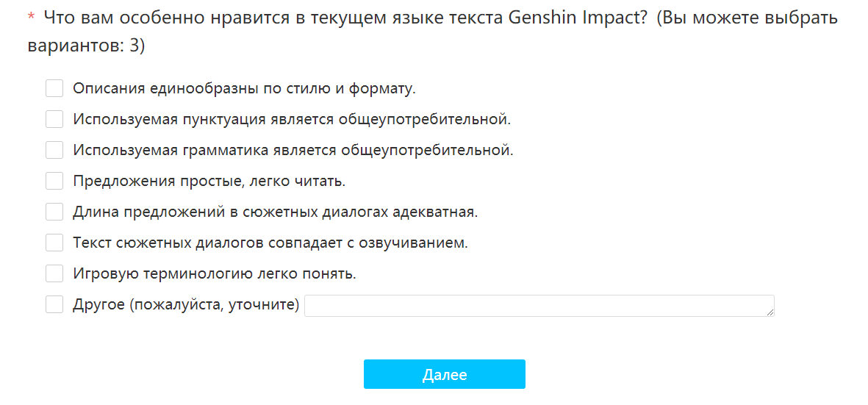Check the 'Длина предложений в сюжетных диалогах' box
This screenshot has height=405, width=868.
[54, 212]
